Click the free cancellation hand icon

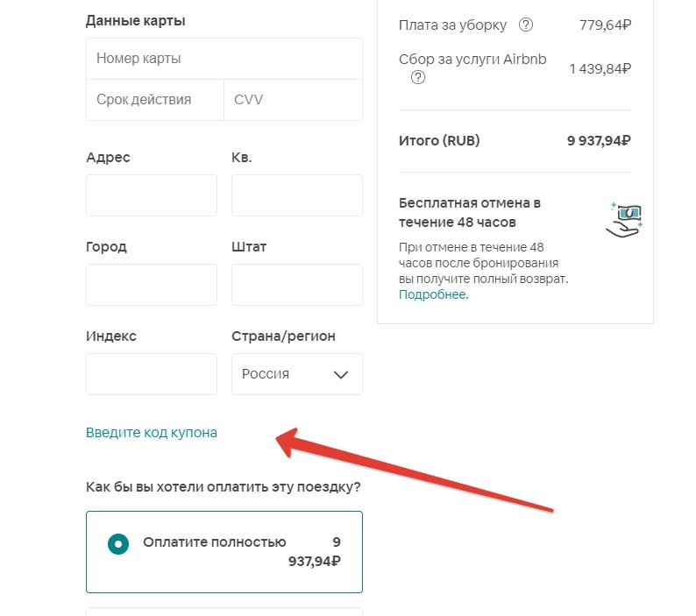point(624,219)
